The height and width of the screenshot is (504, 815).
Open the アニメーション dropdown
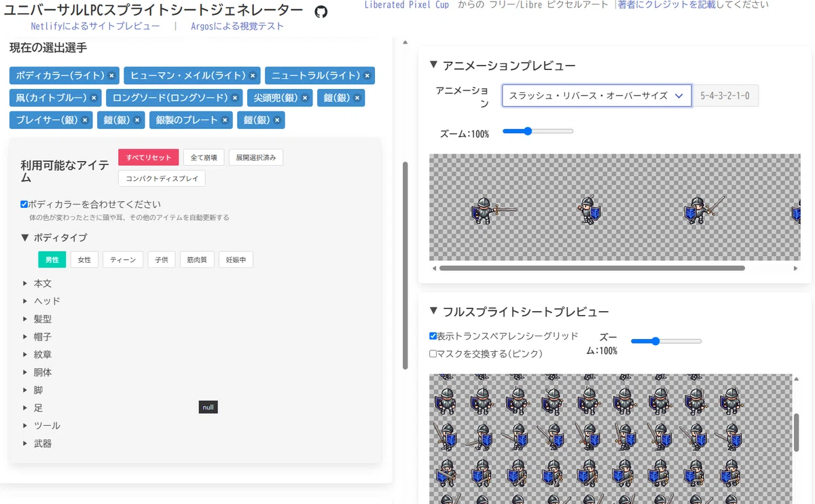(596, 96)
